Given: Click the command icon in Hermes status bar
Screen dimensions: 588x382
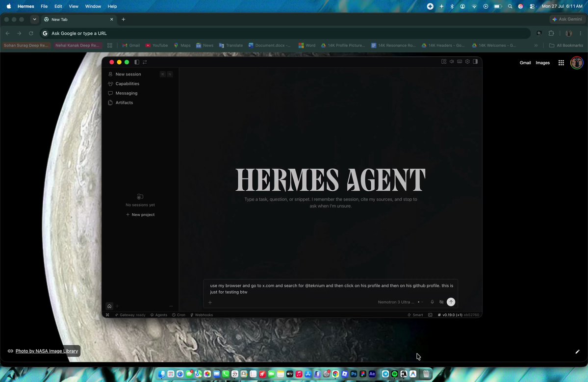Looking at the screenshot, I should [107, 315].
